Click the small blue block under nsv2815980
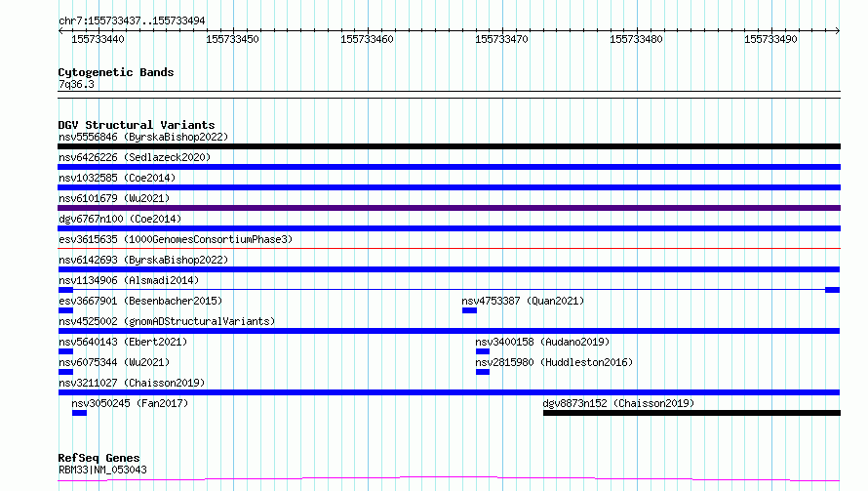This screenshot has width=868, height=491. click(x=483, y=372)
